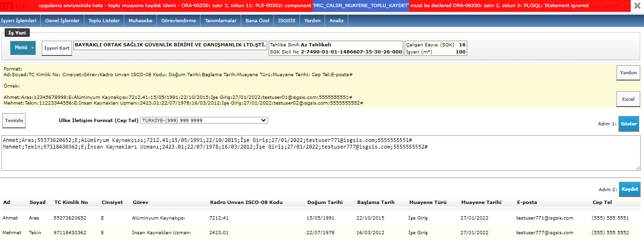The height and width of the screenshot is (247, 644).
Task: Click the Kaydet button for Adım 2
Action: (x=629, y=189)
